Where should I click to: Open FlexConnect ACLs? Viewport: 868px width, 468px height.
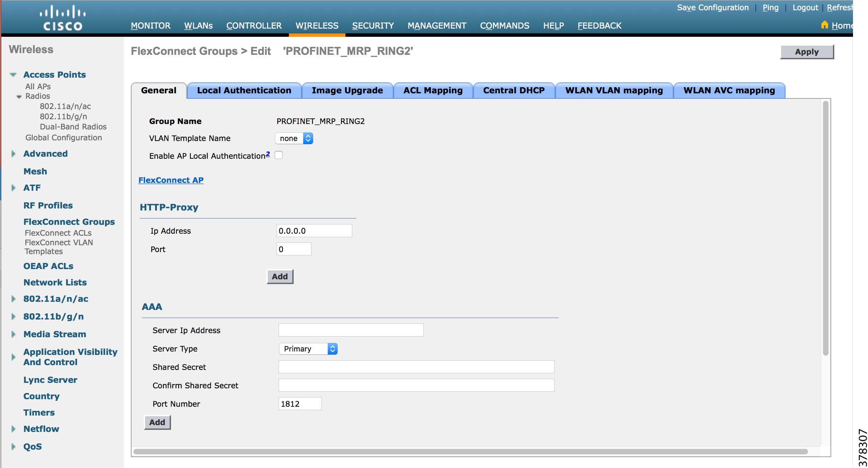pyautogui.click(x=58, y=233)
